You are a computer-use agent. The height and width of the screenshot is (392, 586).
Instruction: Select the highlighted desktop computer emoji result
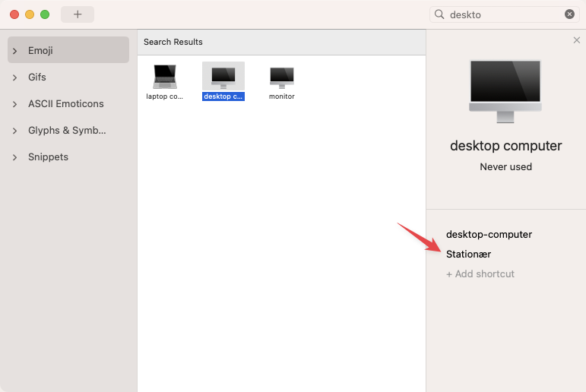coord(223,78)
